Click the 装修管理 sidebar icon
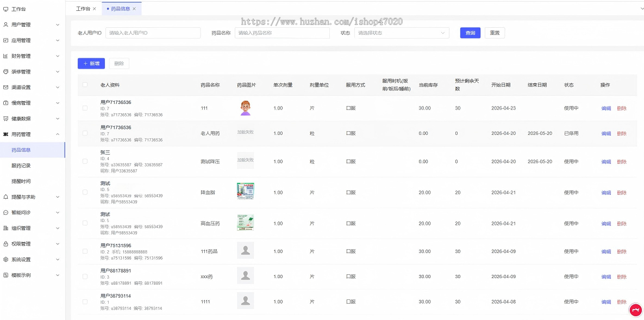 click(6, 72)
